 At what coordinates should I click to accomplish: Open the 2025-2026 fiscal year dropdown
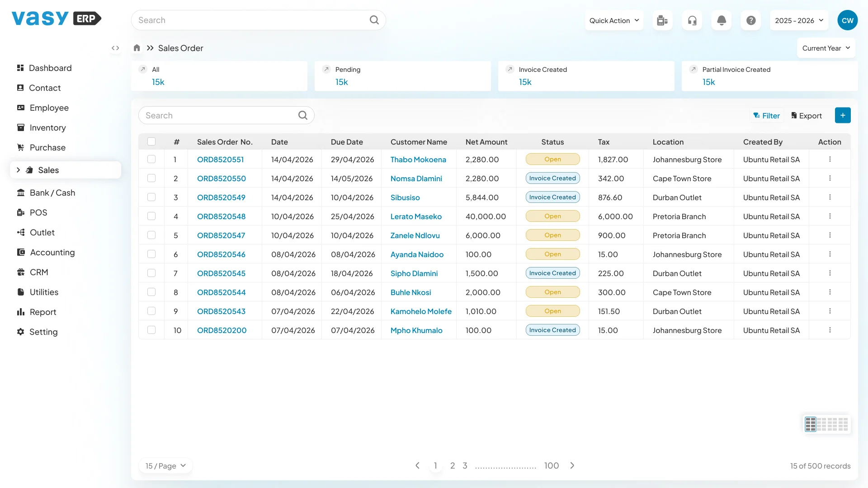click(798, 20)
